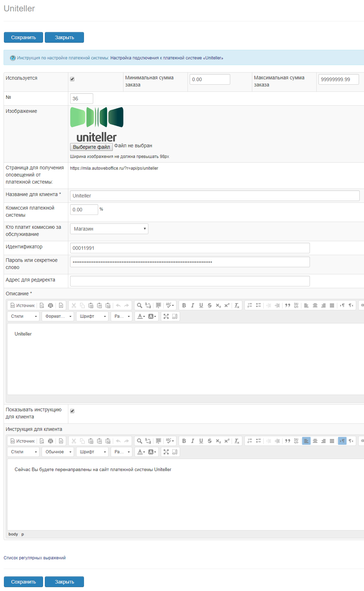Toggle Показывать инструкцию для клиента checkbox
This screenshot has height=591, width=364.
click(x=72, y=411)
